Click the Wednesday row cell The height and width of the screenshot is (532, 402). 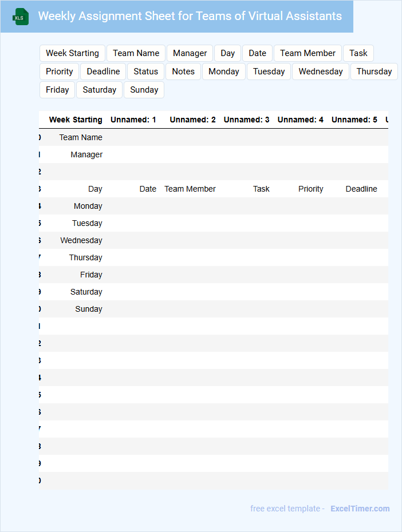[x=81, y=241]
